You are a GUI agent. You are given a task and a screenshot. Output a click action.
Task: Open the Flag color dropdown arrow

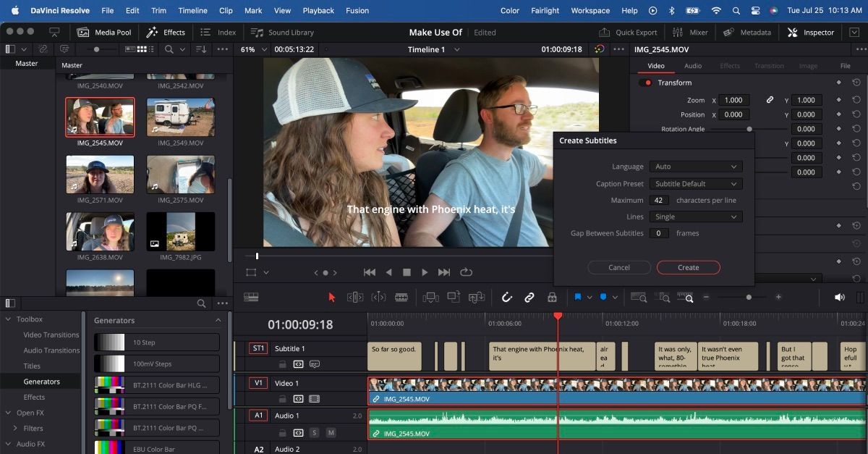[x=590, y=297]
